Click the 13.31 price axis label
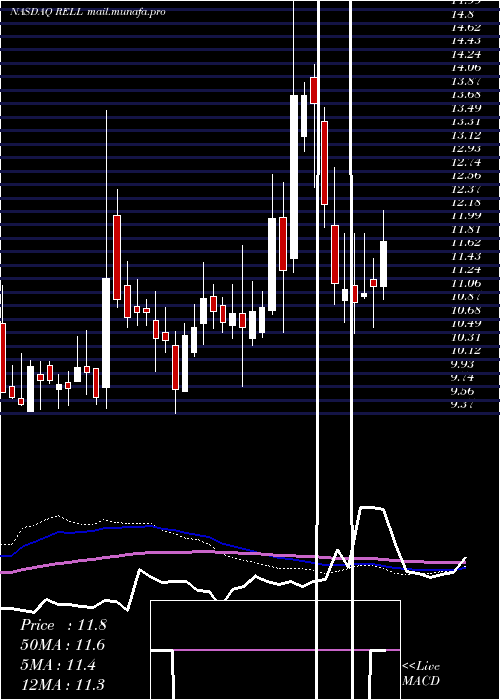 [x=466, y=121]
